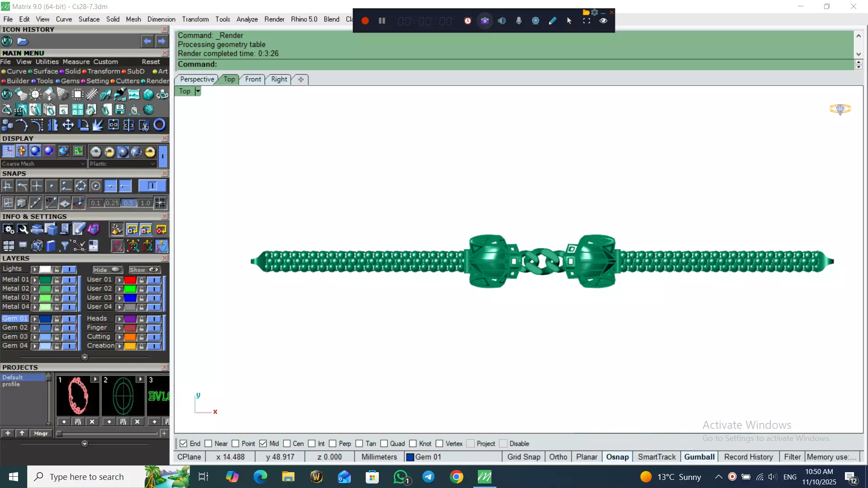This screenshot has width=868, height=488.
Task: Click the four-viewport layout icon
Action: coord(9,246)
